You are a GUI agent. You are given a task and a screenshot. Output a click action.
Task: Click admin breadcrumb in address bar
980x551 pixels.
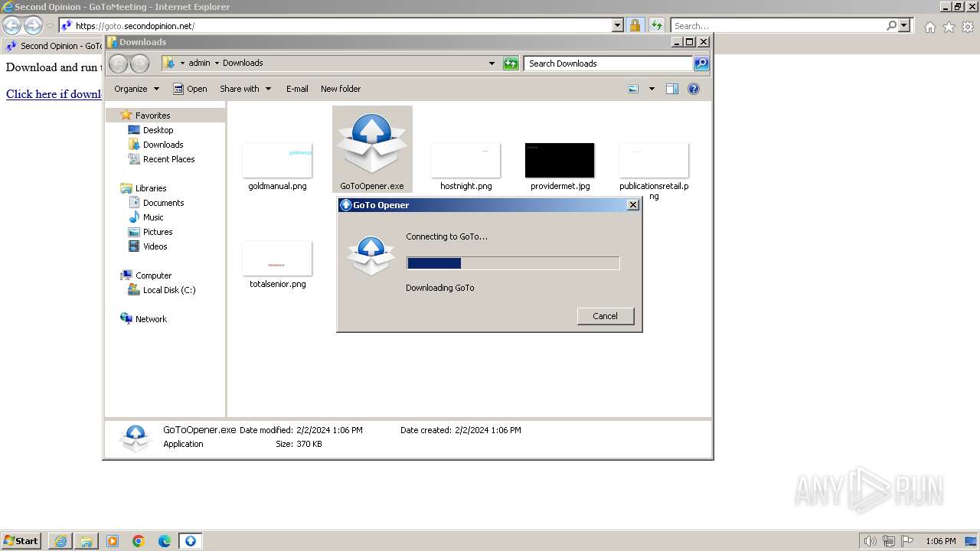point(199,63)
